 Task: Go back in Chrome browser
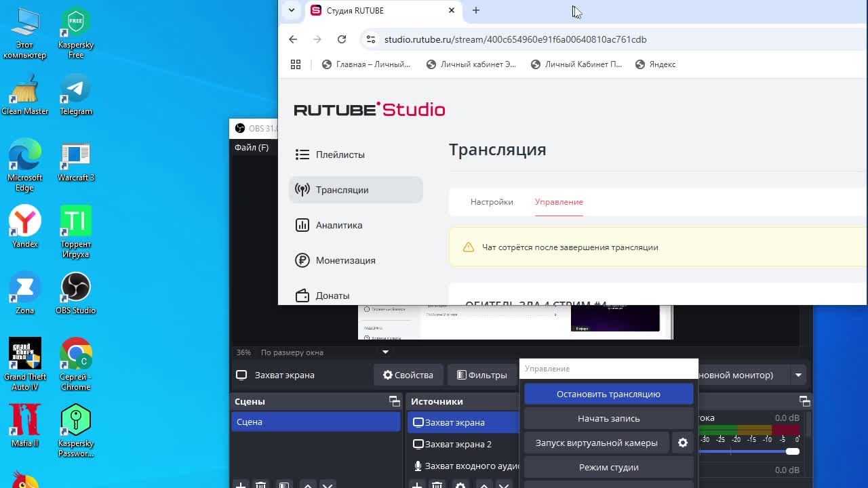tap(293, 39)
